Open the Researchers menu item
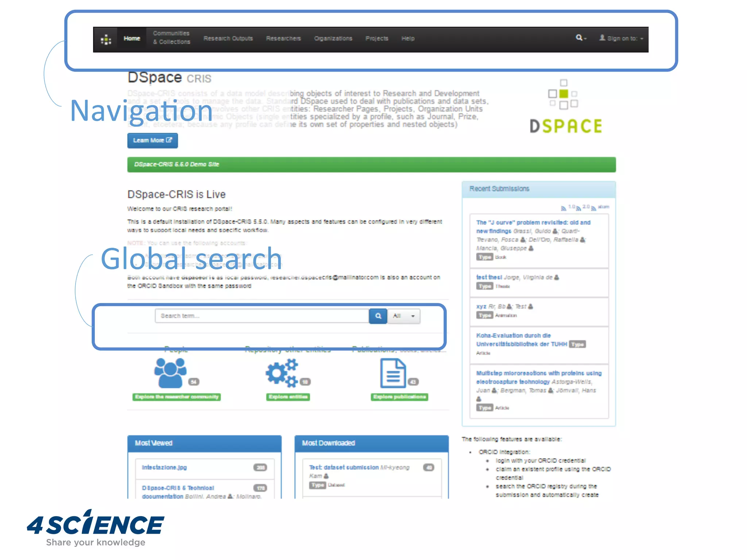The height and width of the screenshot is (560, 747). coord(283,38)
